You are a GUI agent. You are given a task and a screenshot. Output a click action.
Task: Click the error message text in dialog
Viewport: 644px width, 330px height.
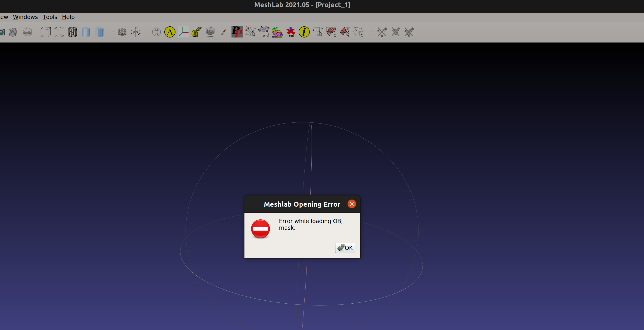pos(310,224)
